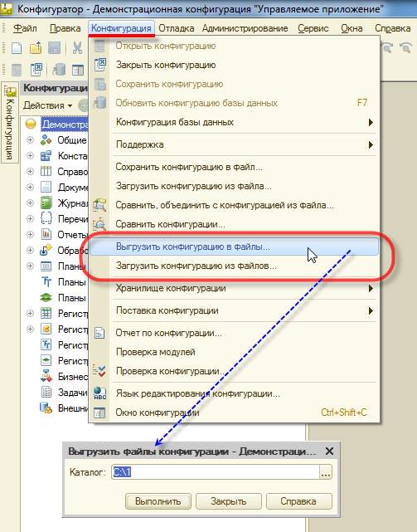Expand the Документы tree node
Screen dimensions: 417x532
pos(30,187)
